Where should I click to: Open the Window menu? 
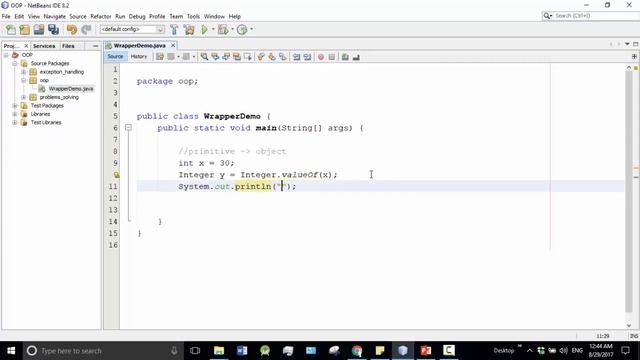(214, 16)
